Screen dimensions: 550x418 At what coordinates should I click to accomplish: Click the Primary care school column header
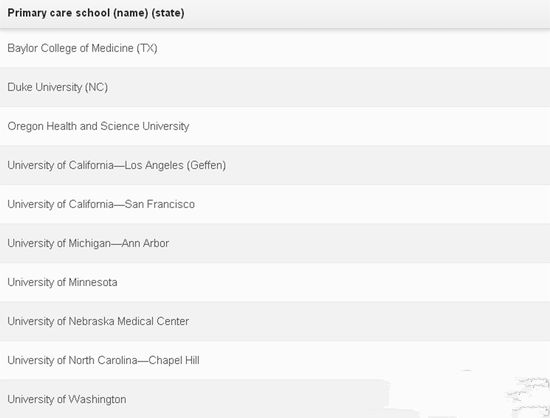pyautogui.click(x=275, y=13)
